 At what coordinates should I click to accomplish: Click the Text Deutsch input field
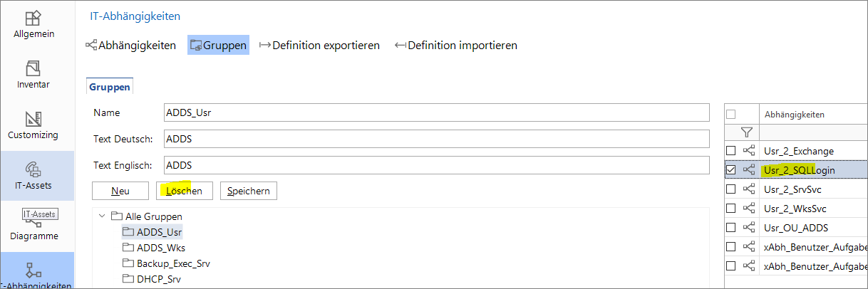click(436, 139)
